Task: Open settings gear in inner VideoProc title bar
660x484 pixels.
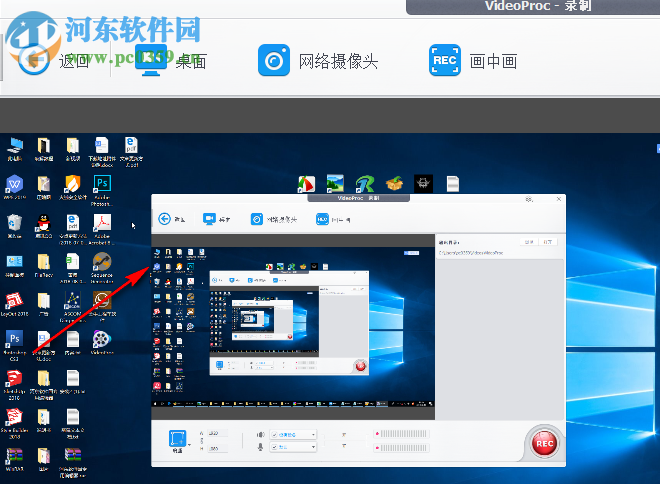Action: (529, 199)
